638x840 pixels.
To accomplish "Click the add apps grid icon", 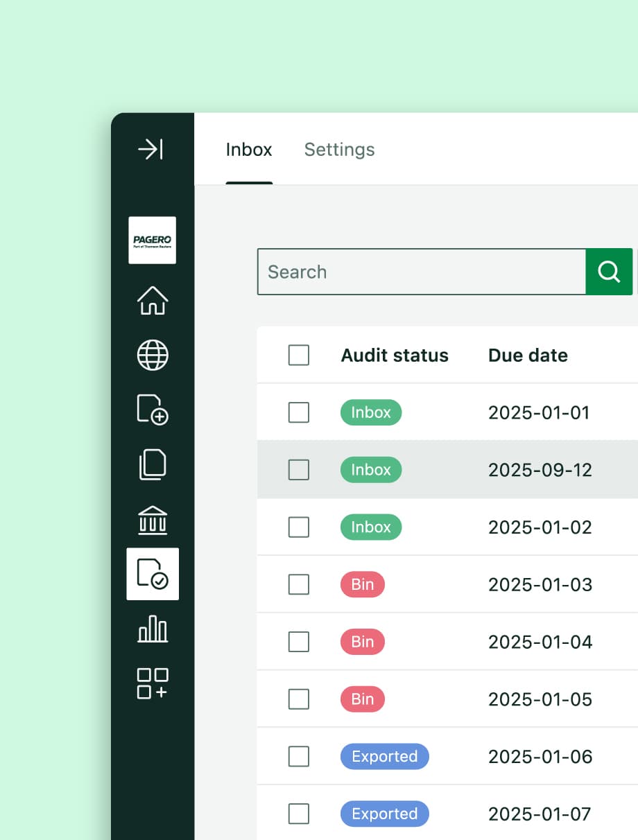I will [x=153, y=683].
